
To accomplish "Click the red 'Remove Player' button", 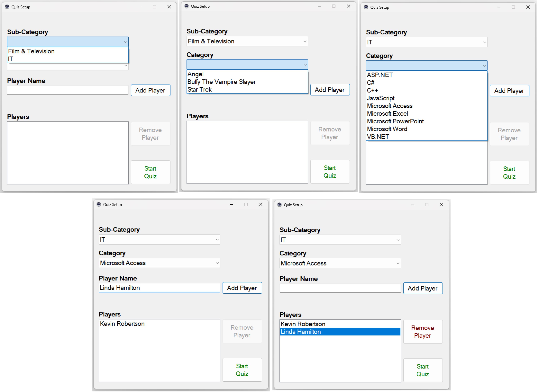I will [422, 332].
